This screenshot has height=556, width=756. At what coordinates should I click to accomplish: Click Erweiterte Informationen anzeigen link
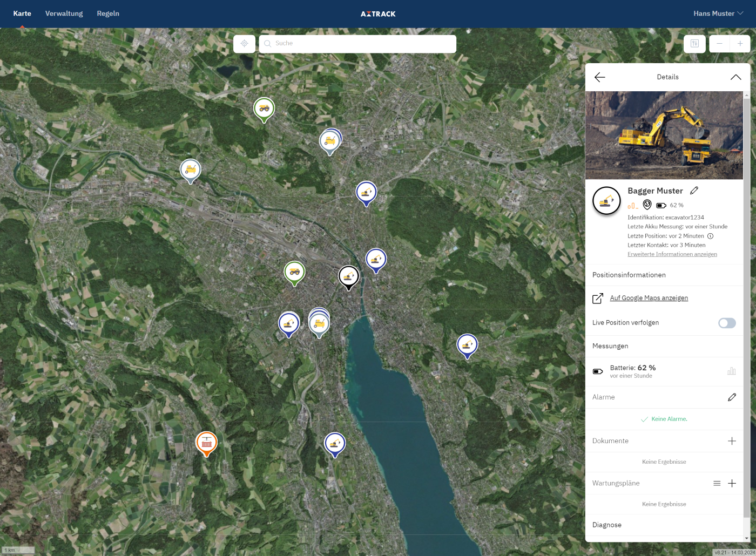click(672, 254)
